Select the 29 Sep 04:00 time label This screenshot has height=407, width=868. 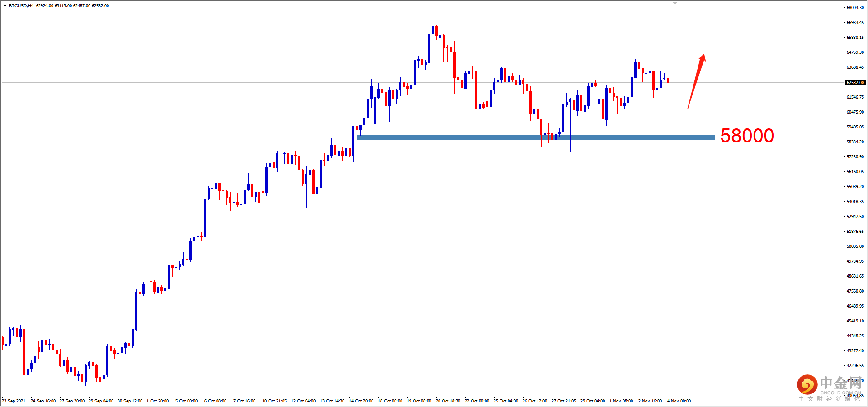point(101,401)
